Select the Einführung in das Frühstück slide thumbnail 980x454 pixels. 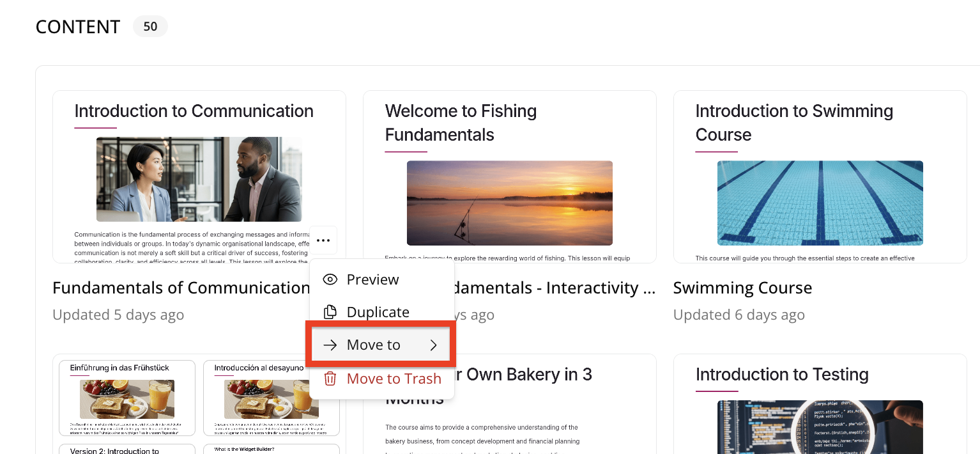click(127, 398)
